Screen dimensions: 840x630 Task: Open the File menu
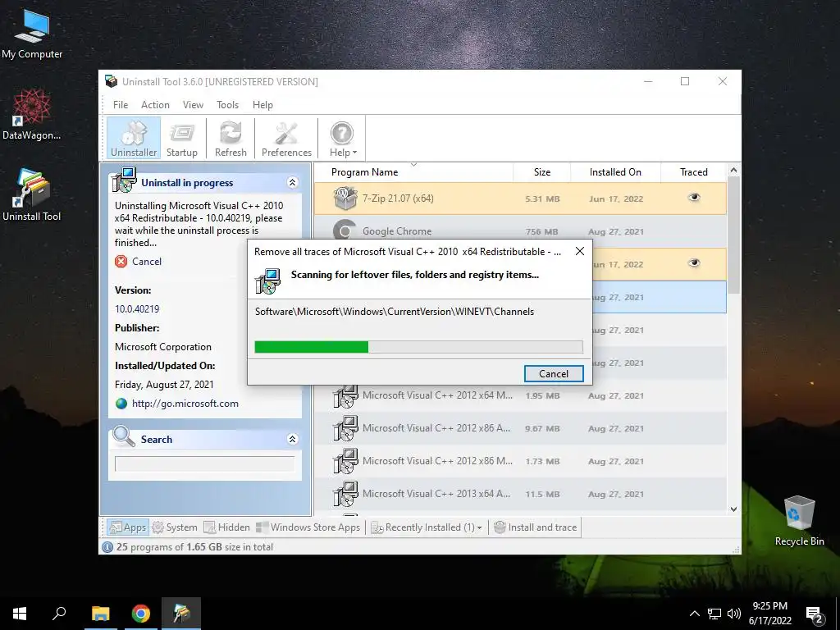(x=121, y=105)
